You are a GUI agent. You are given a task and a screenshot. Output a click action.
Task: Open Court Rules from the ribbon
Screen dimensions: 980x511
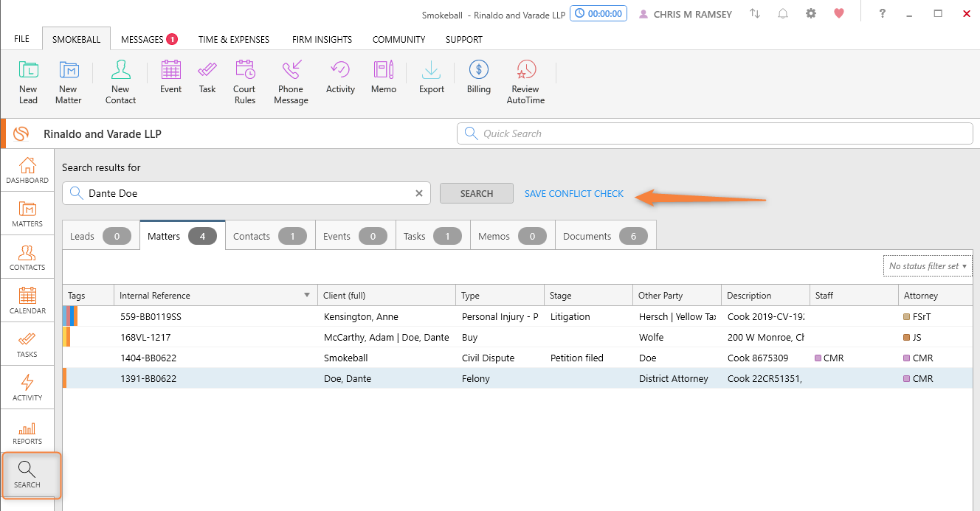click(244, 82)
